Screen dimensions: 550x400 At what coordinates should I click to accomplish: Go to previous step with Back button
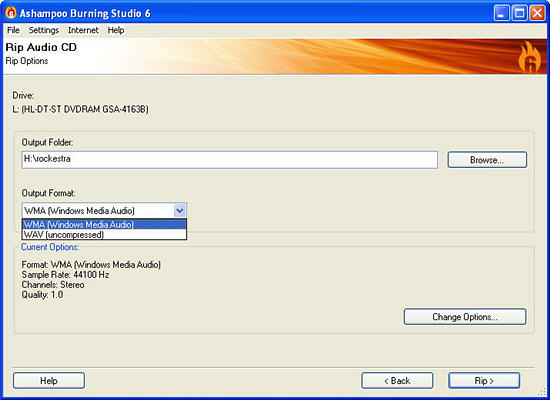(x=397, y=381)
